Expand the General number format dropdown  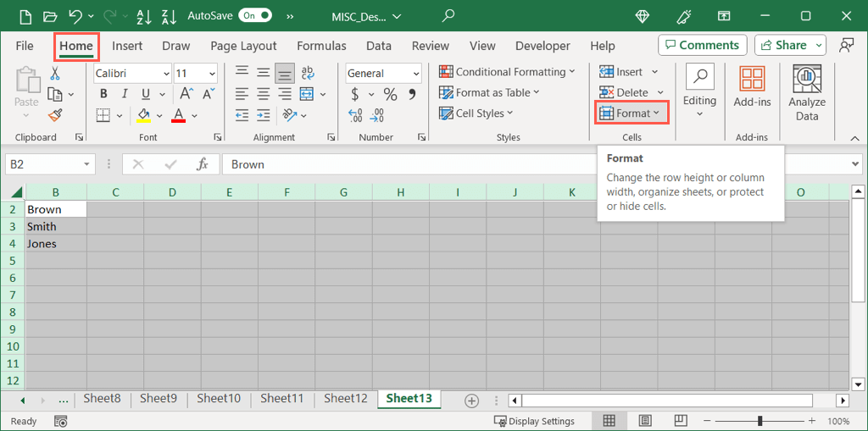point(415,74)
